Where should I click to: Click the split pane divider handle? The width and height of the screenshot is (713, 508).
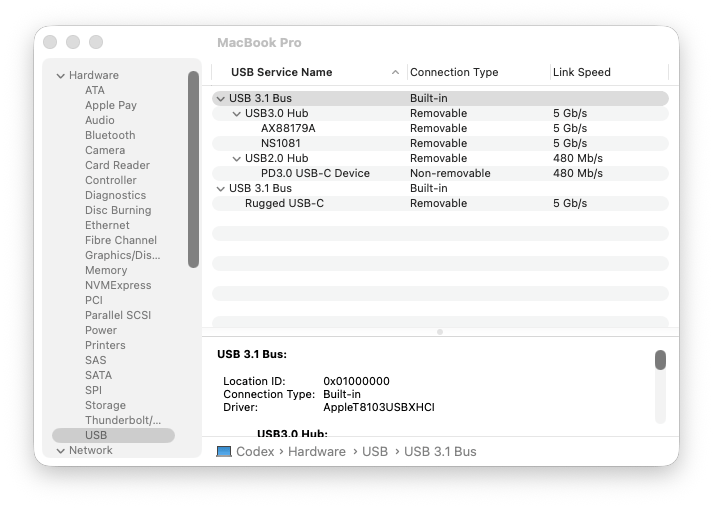point(439,331)
